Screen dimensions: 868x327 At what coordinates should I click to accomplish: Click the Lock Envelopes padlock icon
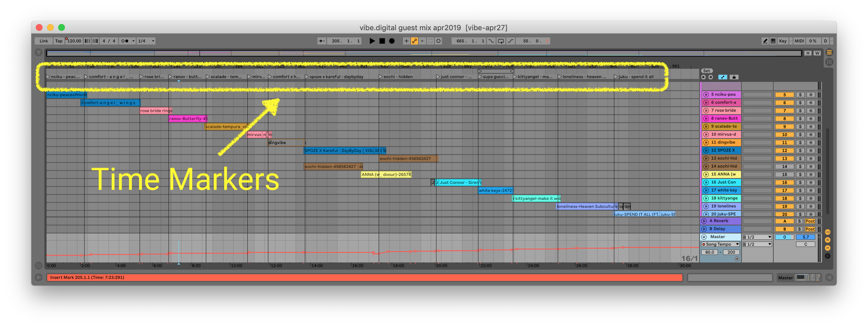[734, 77]
